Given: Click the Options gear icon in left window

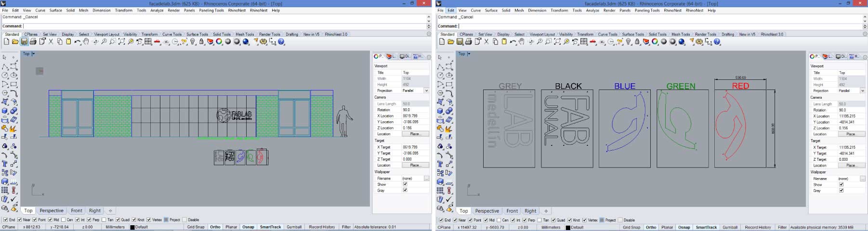Looking at the screenshot, I should click(x=263, y=42).
